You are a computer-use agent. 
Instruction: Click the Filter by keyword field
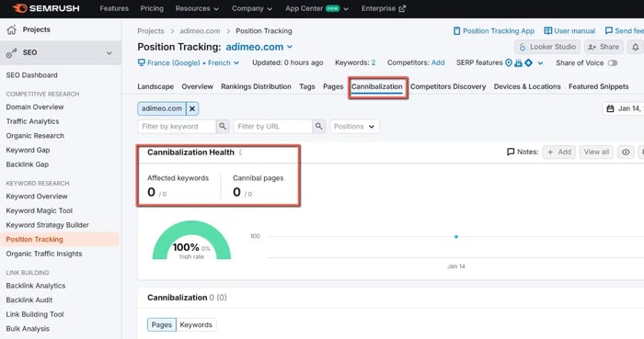(x=177, y=126)
